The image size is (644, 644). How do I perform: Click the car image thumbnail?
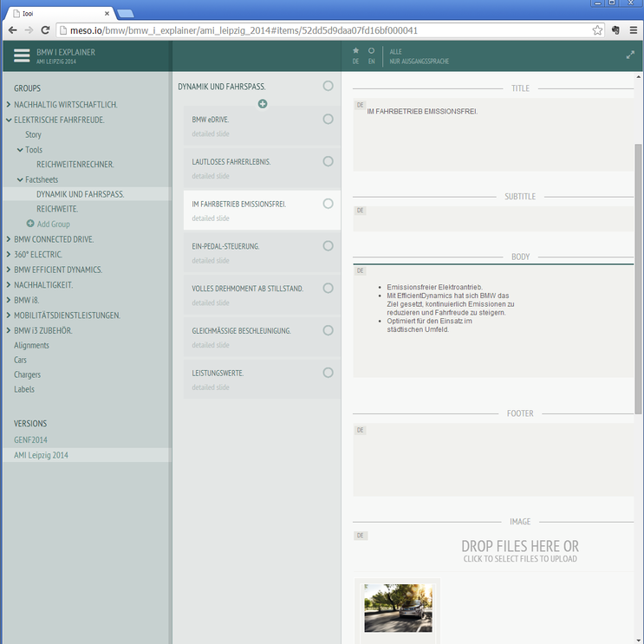(398, 608)
